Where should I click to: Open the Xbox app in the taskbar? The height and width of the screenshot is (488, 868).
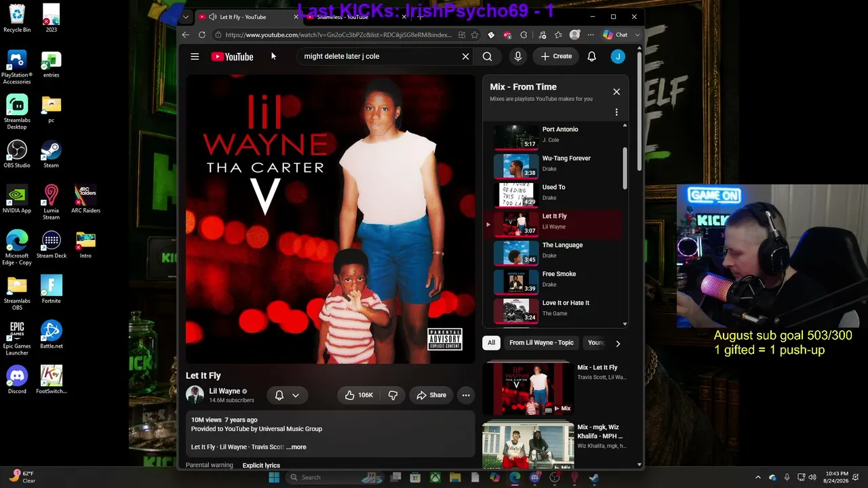[435, 477]
